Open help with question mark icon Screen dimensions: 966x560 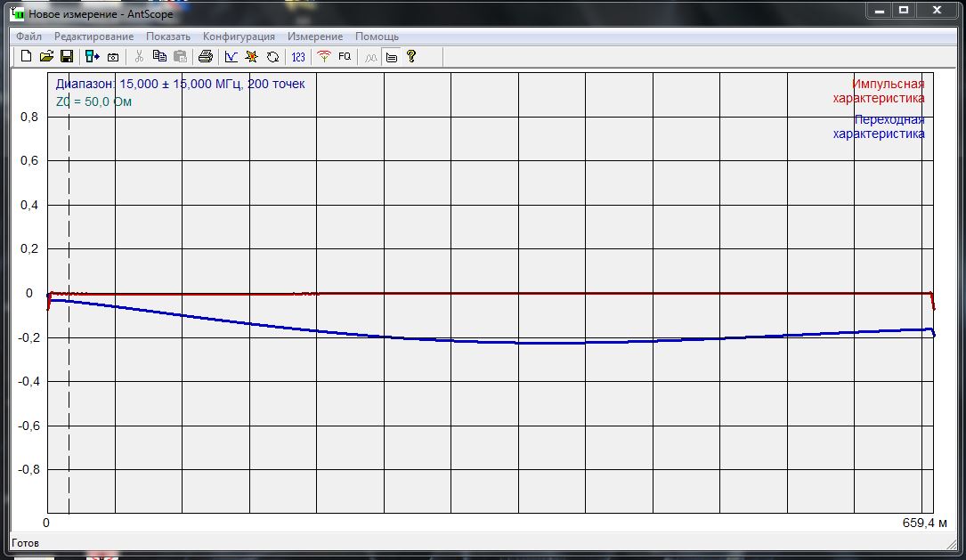pos(410,56)
